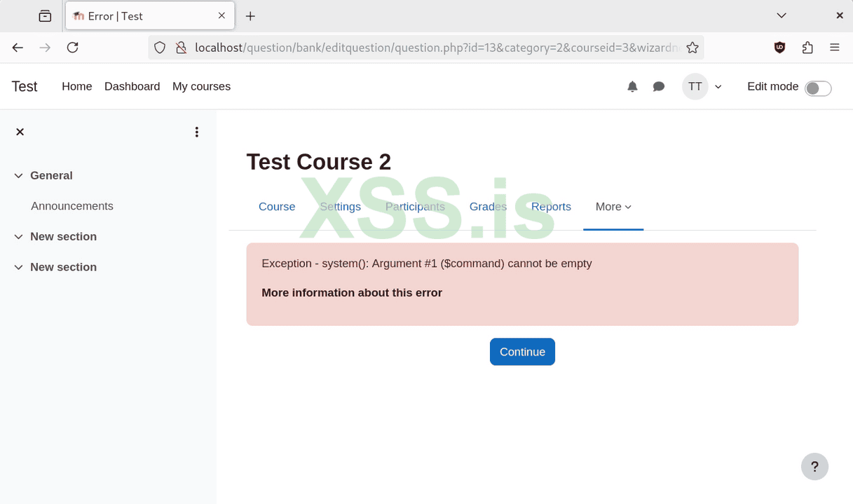Collapse the General section
Screen dimensions: 853x504
[18, 176]
